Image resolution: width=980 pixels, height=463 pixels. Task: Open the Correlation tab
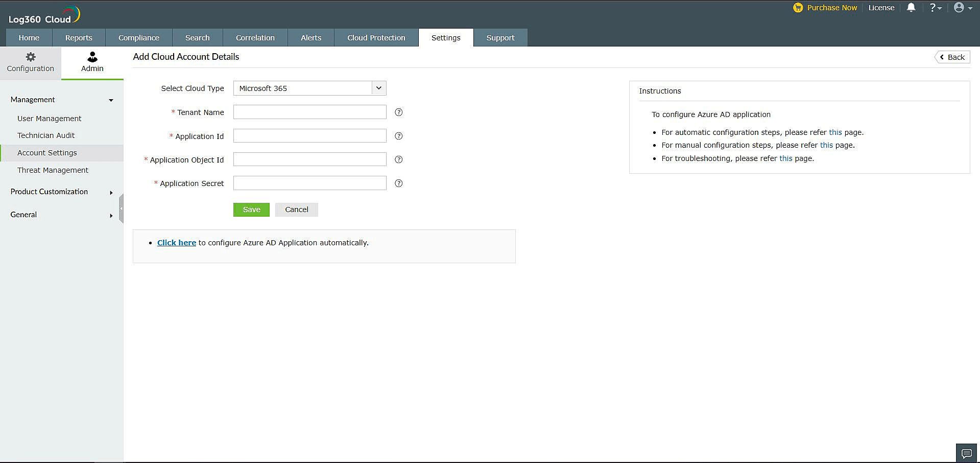(x=255, y=38)
